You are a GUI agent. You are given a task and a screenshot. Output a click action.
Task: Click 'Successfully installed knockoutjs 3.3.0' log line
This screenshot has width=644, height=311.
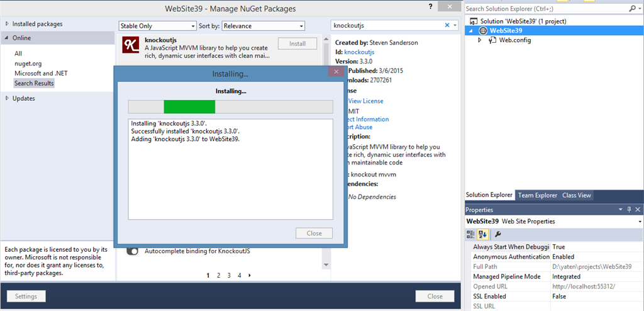[186, 131]
